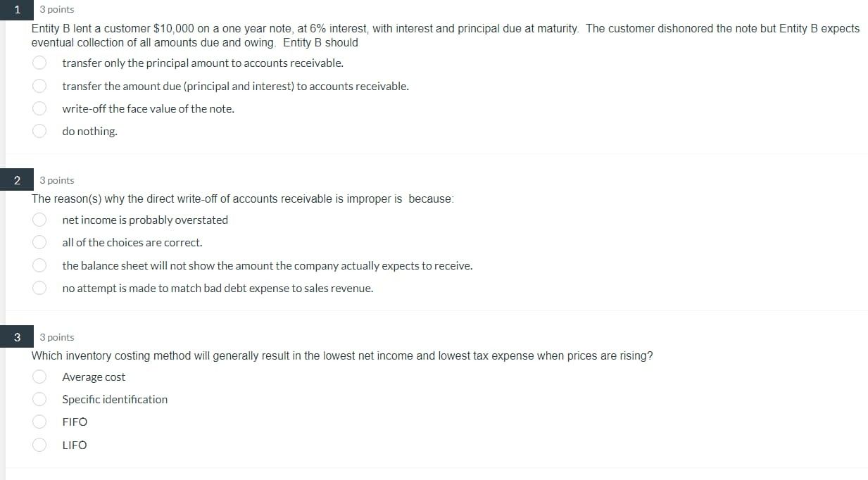Image resolution: width=868 pixels, height=480 pixels.
Task: Click the question 2 number badge
Action: (x=16, y=180)
